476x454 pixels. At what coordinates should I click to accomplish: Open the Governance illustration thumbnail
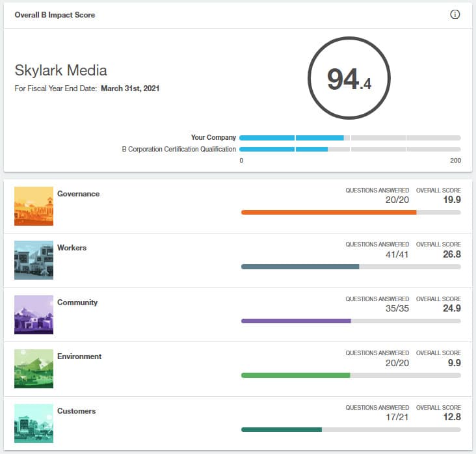(x=34, y=206)
